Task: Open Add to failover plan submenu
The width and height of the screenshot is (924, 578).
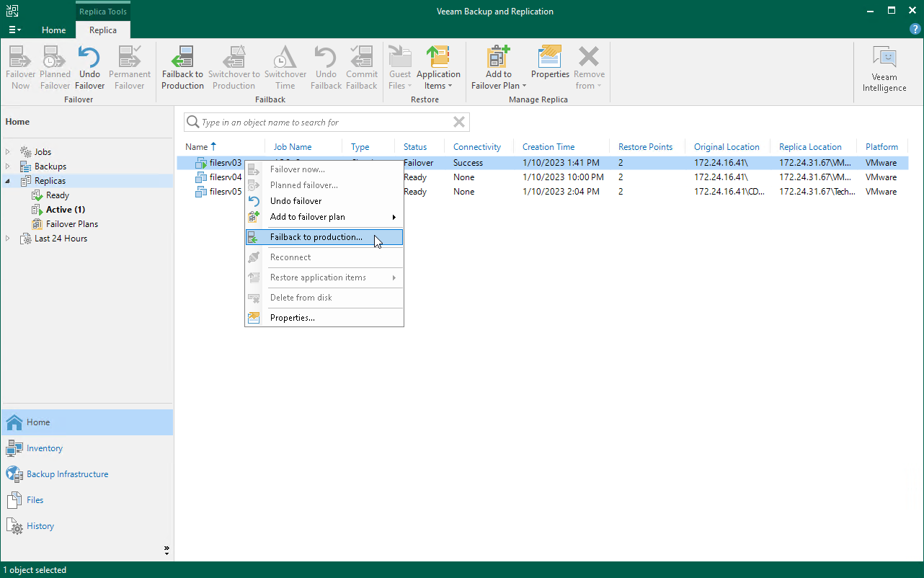Action: coord(324,217)
